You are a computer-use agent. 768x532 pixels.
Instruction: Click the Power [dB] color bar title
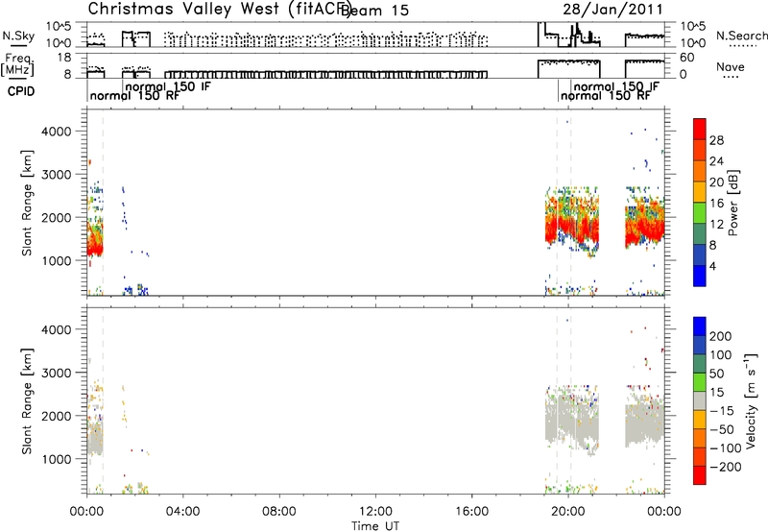tap(733, 203)
